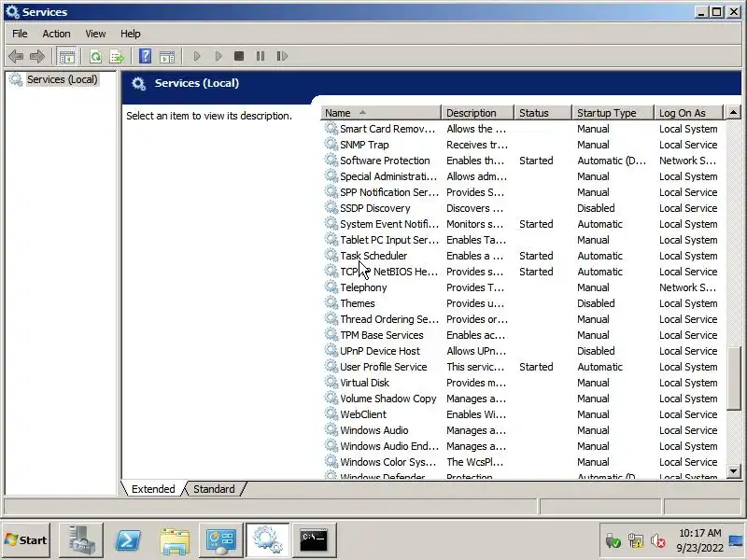
Task: Click the Stop Service square icon
Action: click(x=239, y=56)
